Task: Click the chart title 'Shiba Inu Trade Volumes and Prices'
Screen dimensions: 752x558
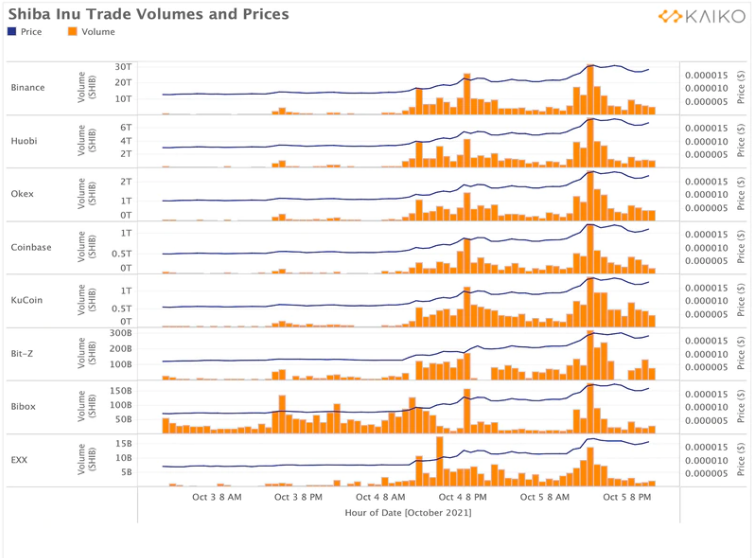Action: (149, 14)
